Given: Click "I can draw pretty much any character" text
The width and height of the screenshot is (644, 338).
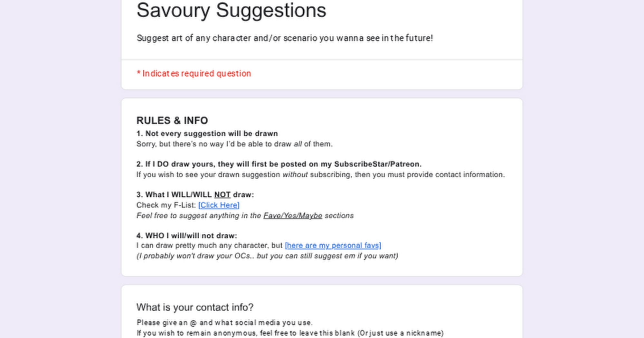Looking at the screenshot, I should [209, 245].
